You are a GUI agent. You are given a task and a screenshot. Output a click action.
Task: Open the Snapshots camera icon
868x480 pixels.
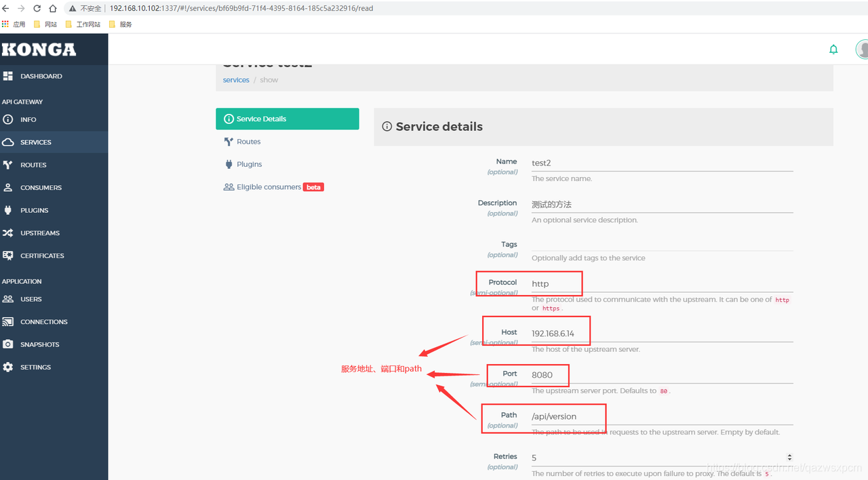(8, 344)
